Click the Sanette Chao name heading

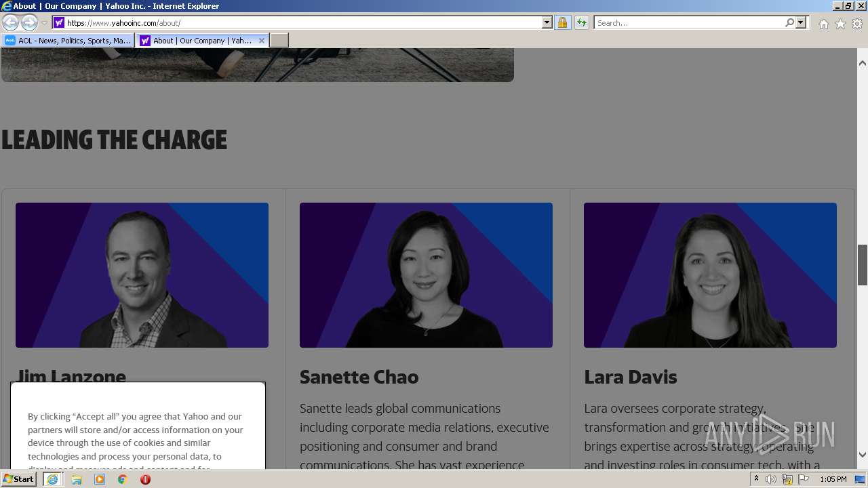pyautogui.click(x=359, y=377)
